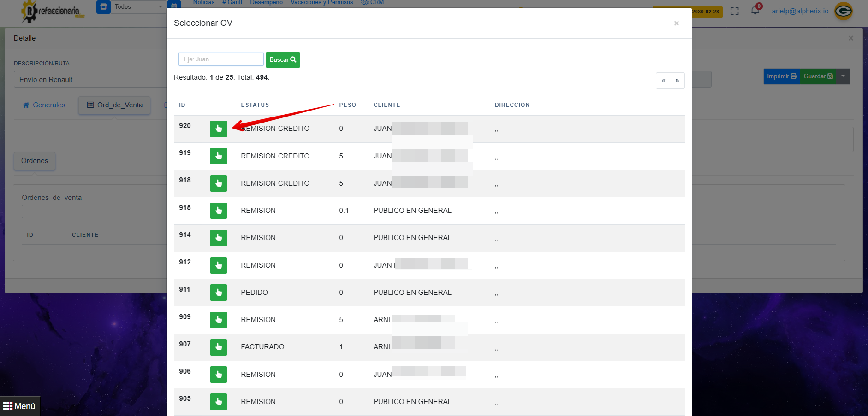Select FACTURADO order 907 hand icon

click(x=218, y=347)
